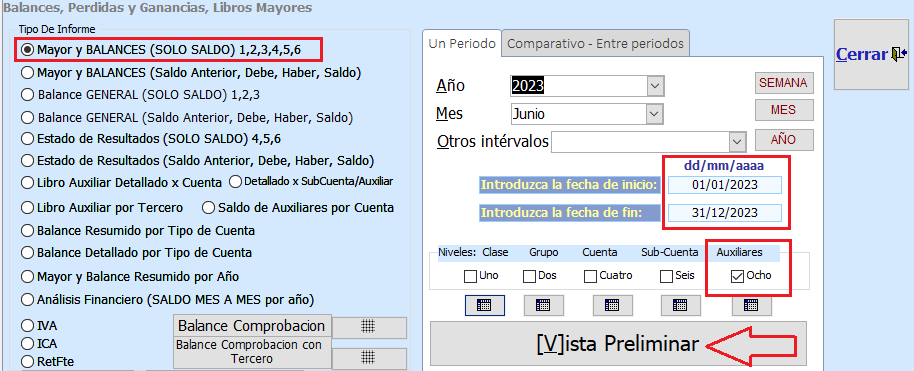Open the Mes dropdown showing Junio

(655, 114)
